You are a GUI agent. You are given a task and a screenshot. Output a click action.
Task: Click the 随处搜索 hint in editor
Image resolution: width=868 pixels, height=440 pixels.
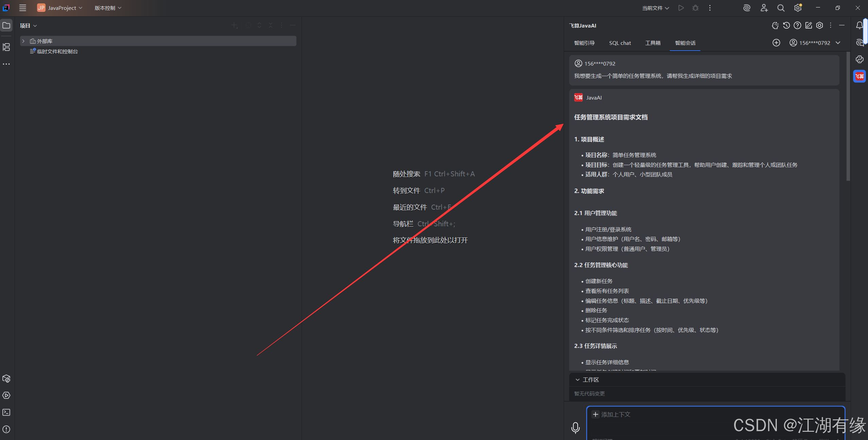406,174
